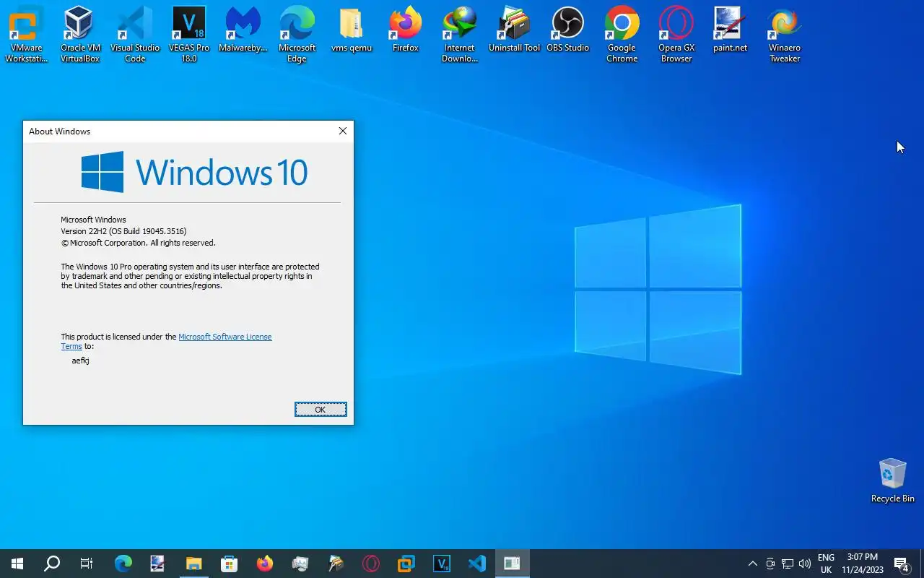Select Visual Studio Code desktop shortcut
Screen dimensions: 924x578
[135, 34]
